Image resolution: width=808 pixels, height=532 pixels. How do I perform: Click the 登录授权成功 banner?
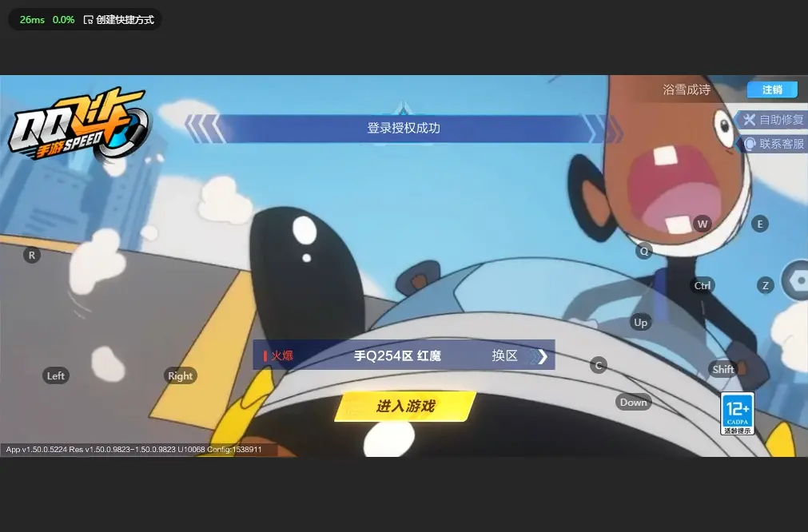tap(404, 129)
